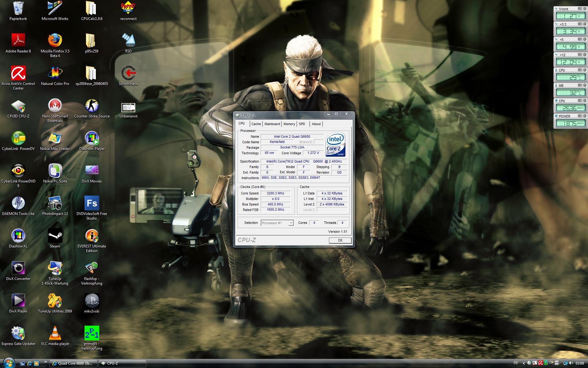Close the POWER fan speed gadget
Viewport: 588px width, 368px height.
585,116
